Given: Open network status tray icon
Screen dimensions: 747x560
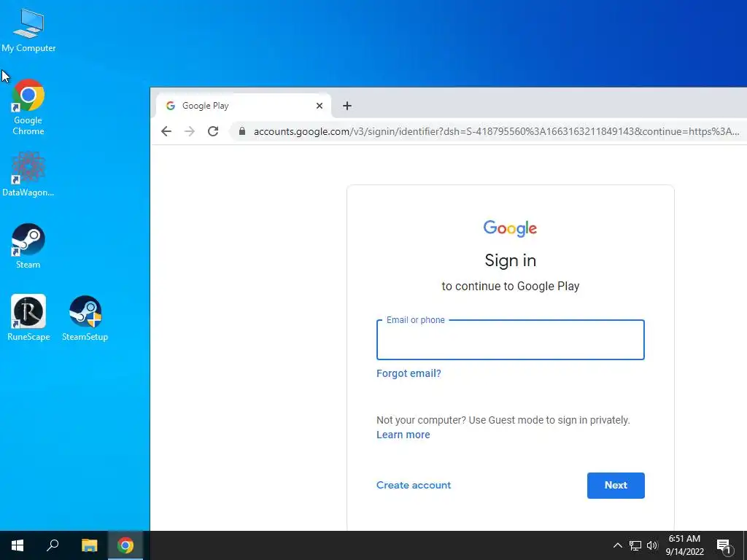Looking at the screenshot, I should [635, 545].
